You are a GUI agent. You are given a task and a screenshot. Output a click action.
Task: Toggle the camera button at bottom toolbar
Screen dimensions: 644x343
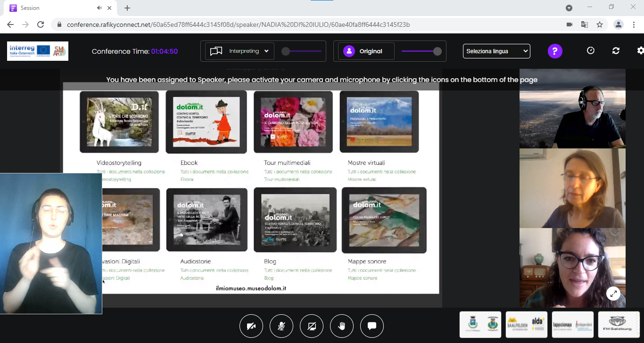pyautogui.click(x=251, y=326)
